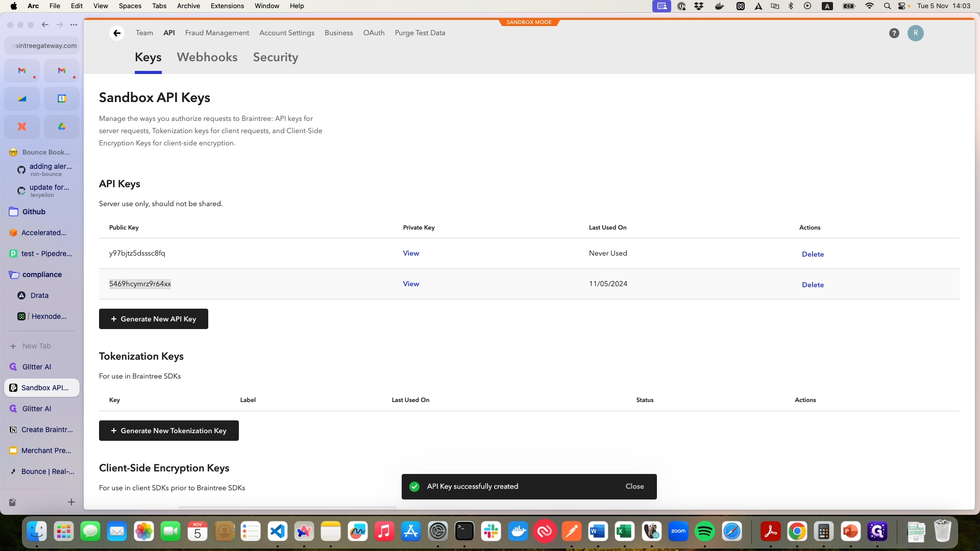Open the Github folder in sidebar

coord(42,212)
